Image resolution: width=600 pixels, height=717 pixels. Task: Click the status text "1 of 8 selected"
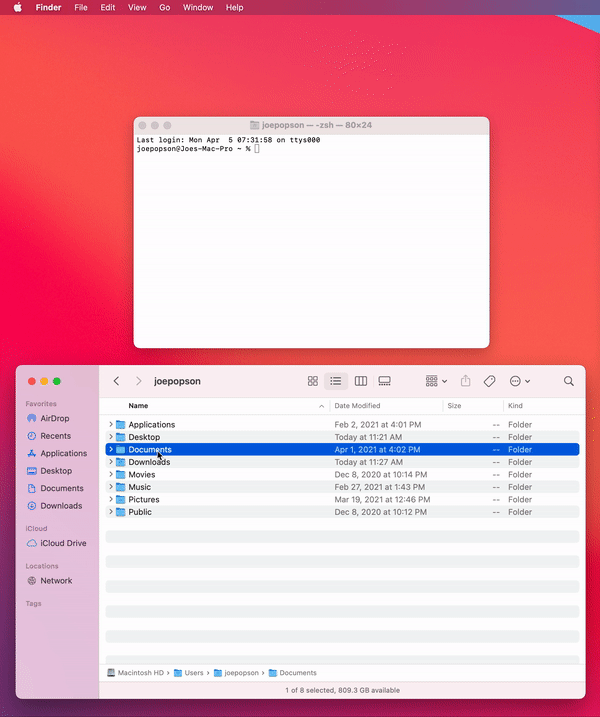[311, 690]
